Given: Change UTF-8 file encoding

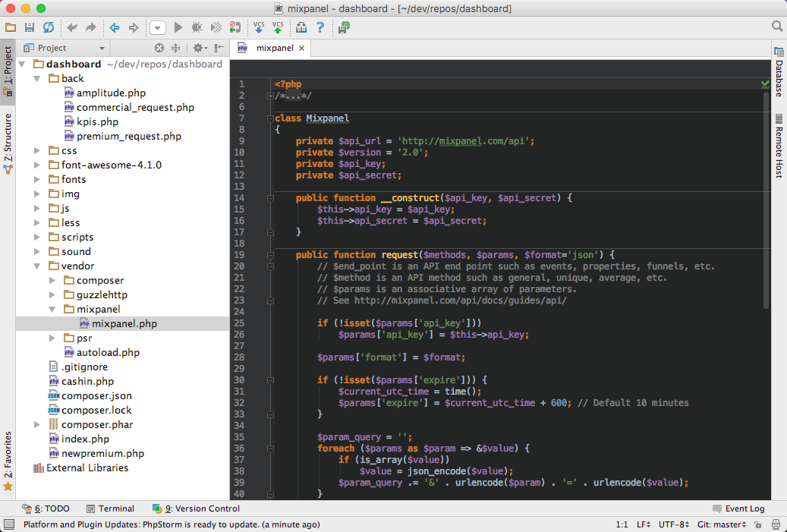Looking at the screenshot, I should click(674, 524).
